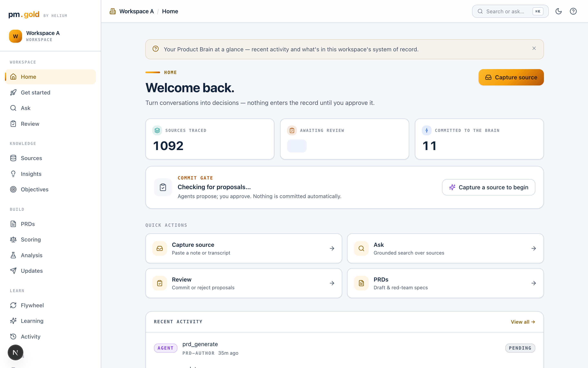The width and height of the screenshot is (588, 368).
Task: Click the Commit Gate clipboard icon
Action: click(163, 187)
